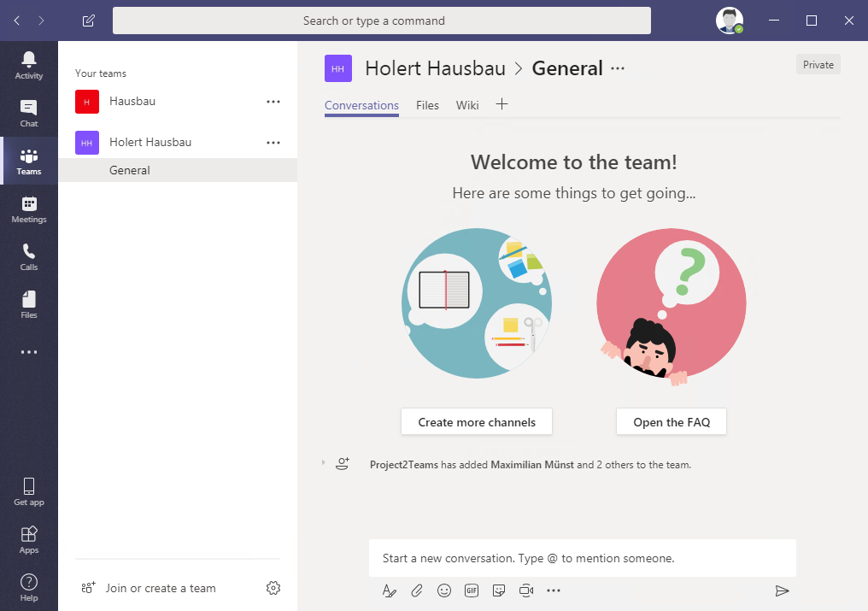Go forward with the forward arrow
Screen dimensions: 868x611
pos(42,21)
